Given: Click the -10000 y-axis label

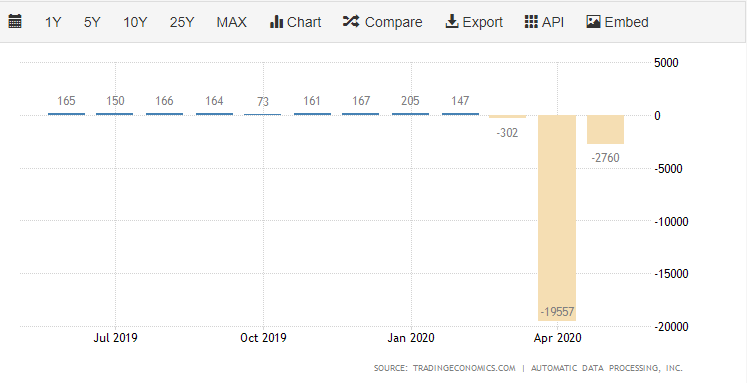Looking at the screenshot, I should pos(671,221).
